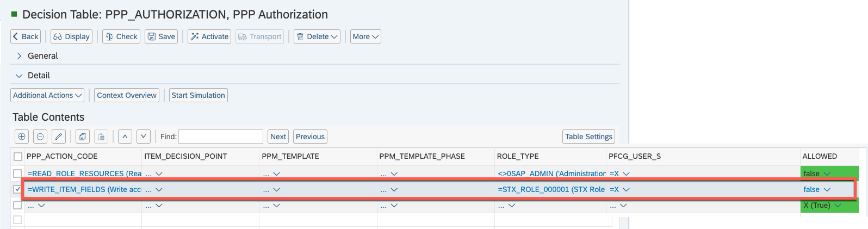Click the edit row pencil icon
868x229 pixels.
click(x=59, y=137)
